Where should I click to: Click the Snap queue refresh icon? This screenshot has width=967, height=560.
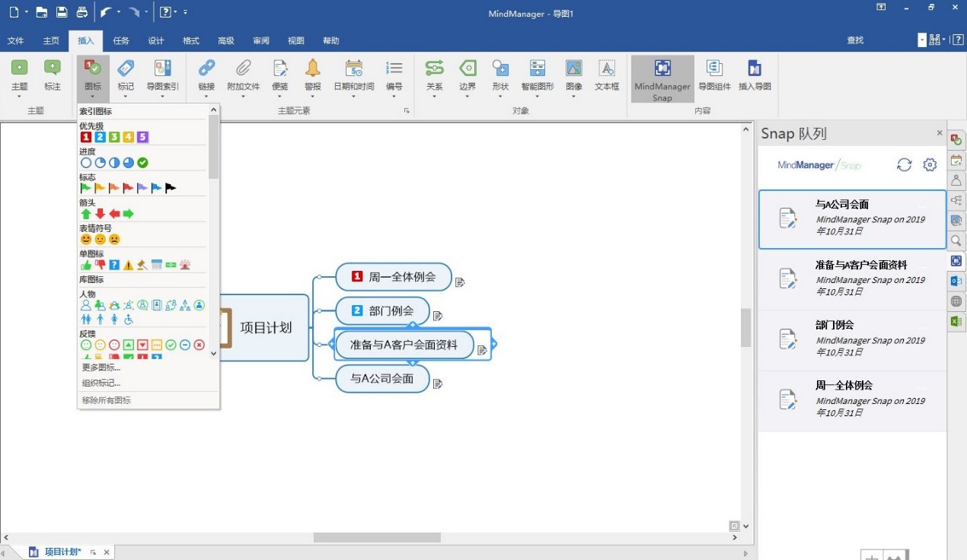point(904,165)
